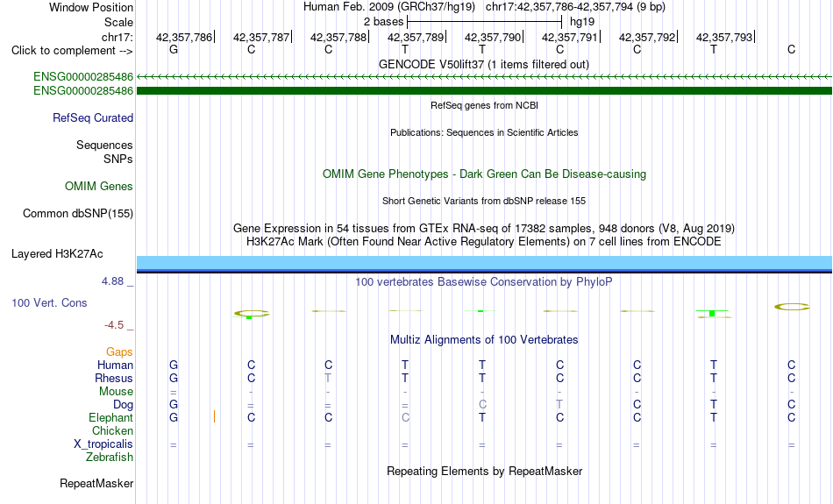Click the Human Feb. 2009 (GRCh37/hg19) title text
The width and height of the screenshot is (833, 504).
[x=388, y=7]
